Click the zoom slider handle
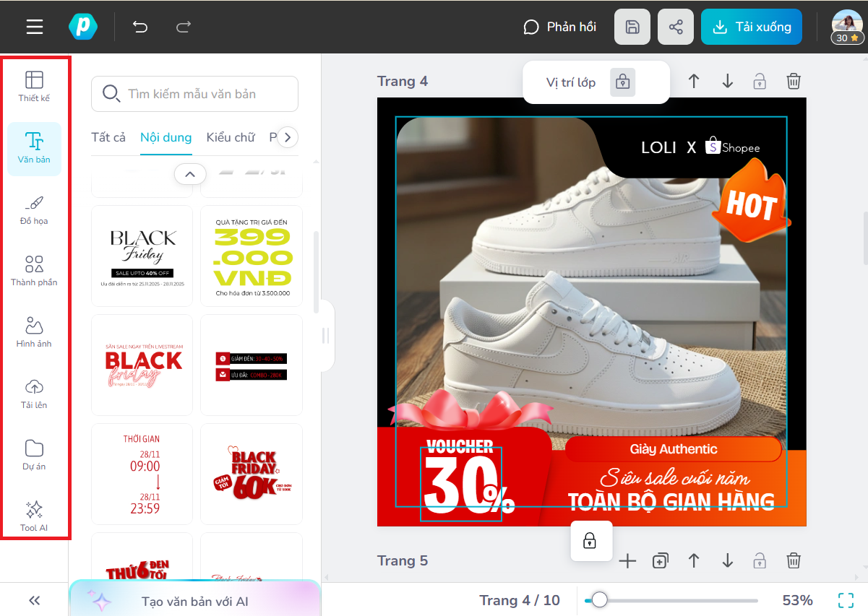868x616 pixels. coord(599,600)
